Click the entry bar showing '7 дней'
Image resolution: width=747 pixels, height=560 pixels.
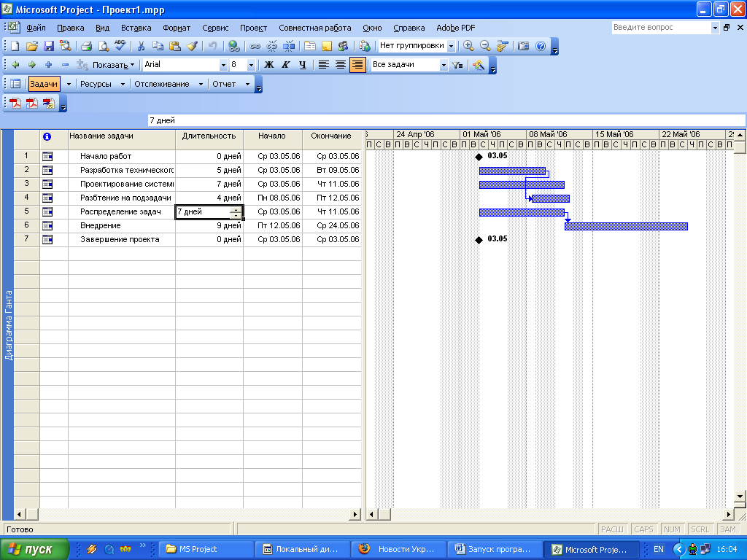[446, 120]
